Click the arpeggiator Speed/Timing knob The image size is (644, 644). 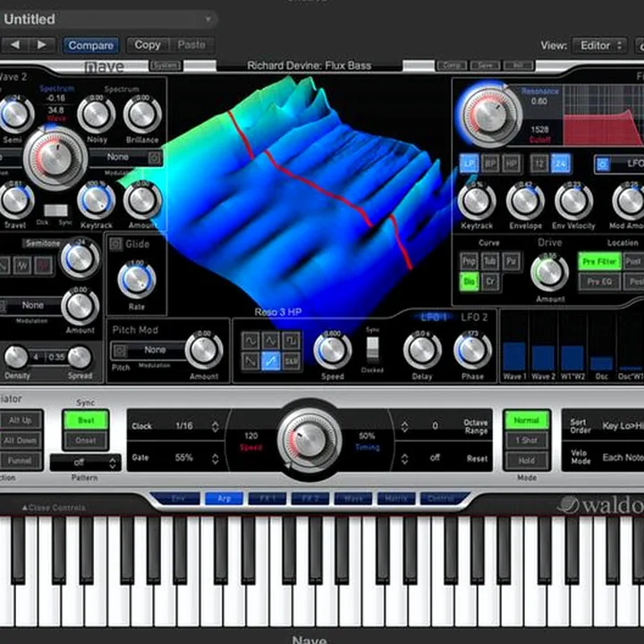pyautogui.click(x=309, y=440)
